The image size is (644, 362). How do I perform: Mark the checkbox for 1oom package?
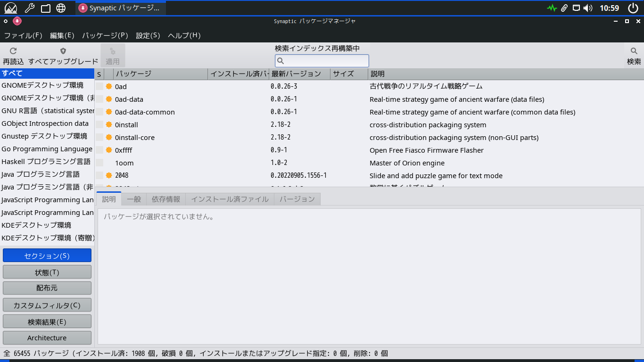[99, 163]
